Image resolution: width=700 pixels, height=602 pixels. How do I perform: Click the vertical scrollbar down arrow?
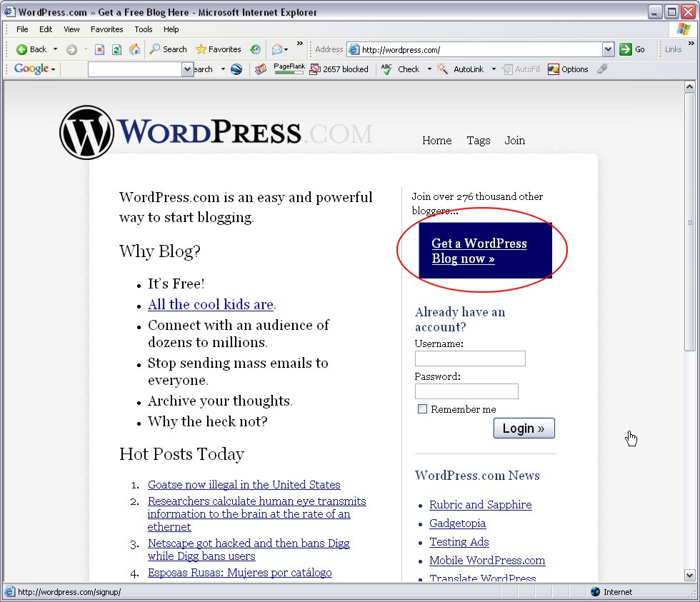pyautogui.click(x=690, y=576)
